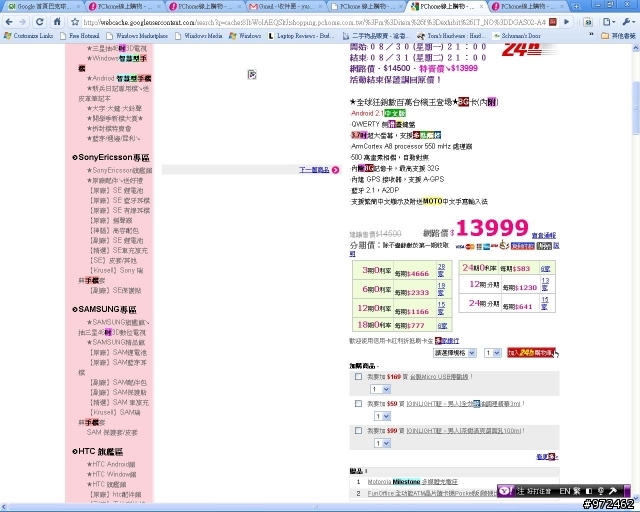Open the other bookmarks folder

[x=618, y=36]
